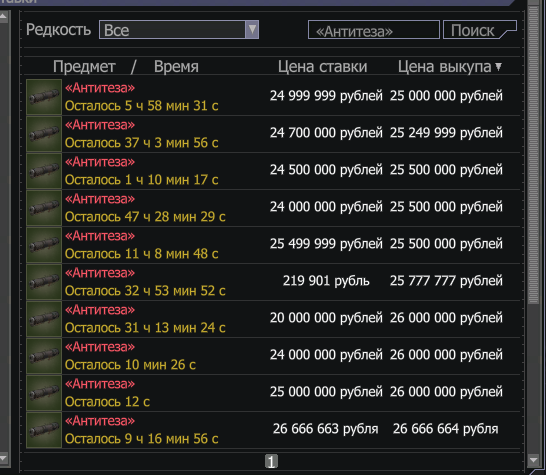This screenshot has width=546, height=475.
Task: Sort by Цена ставки column header
Action: tap(322, 66)
